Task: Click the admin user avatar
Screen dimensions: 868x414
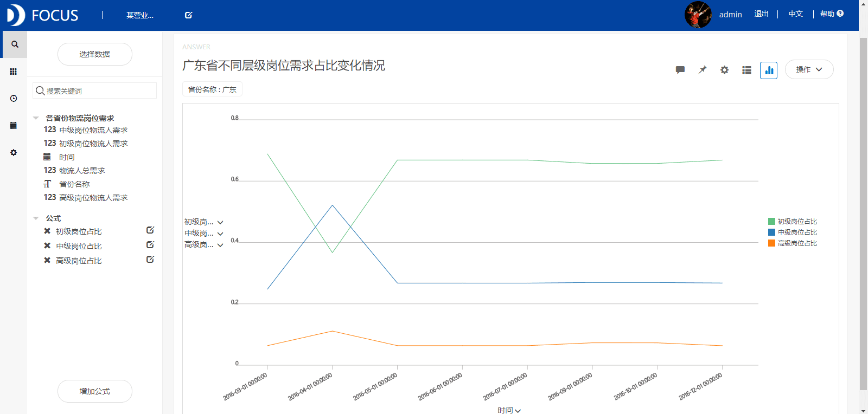Action: click(698, 15)
